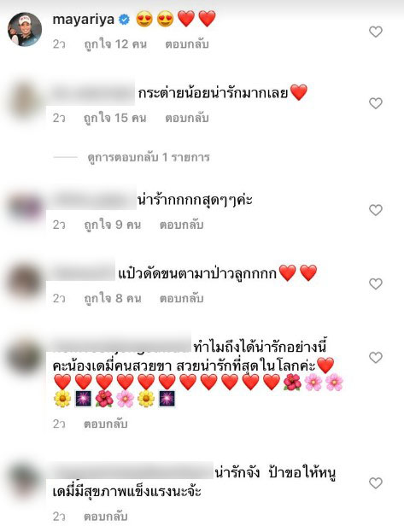Reply to แป๋วดัดขนตา comment
The image size is (404, 532).
(182, 298)
